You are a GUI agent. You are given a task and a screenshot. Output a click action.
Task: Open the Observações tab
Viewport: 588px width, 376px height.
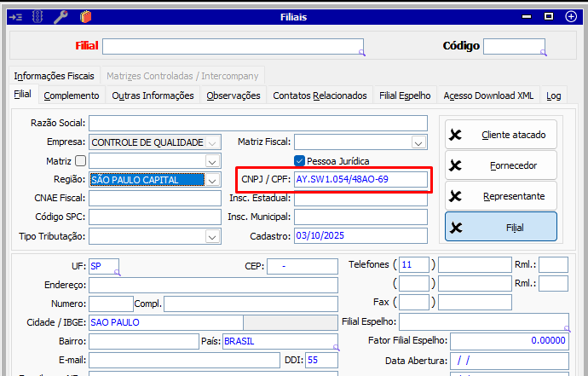(x=233, y=95)
